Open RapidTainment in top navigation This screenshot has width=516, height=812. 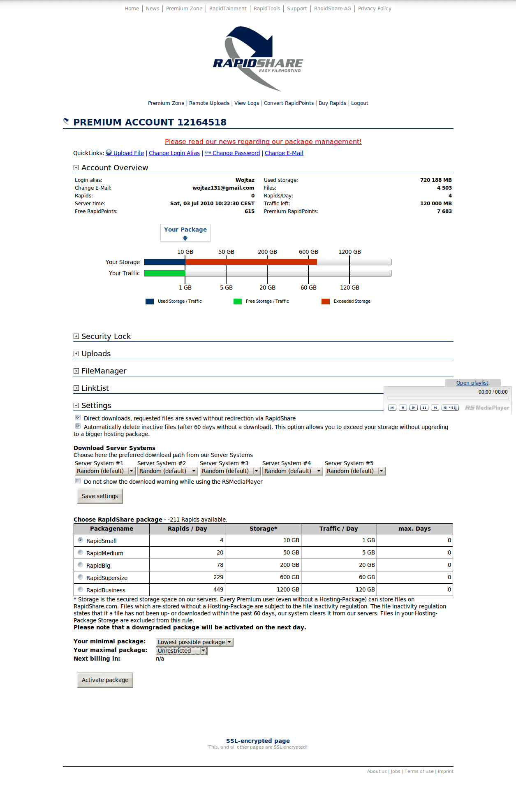coord(228,8)
